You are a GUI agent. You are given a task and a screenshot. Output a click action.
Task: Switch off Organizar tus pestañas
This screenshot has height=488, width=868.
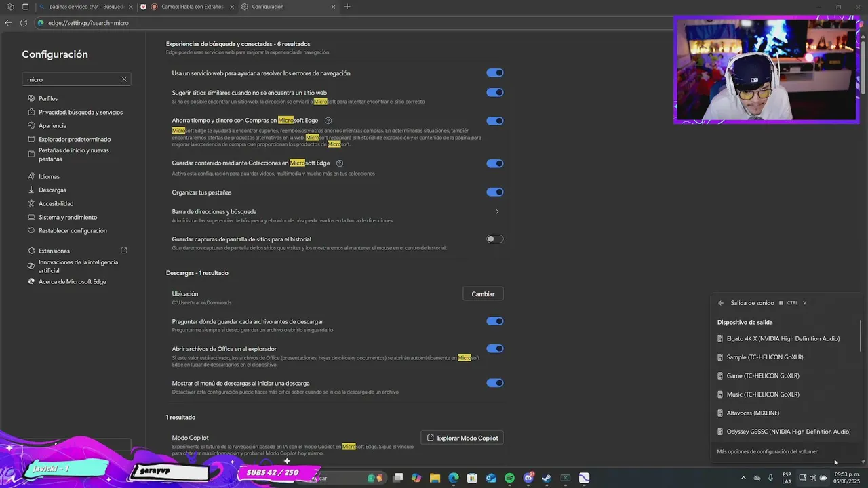(495, 192)
